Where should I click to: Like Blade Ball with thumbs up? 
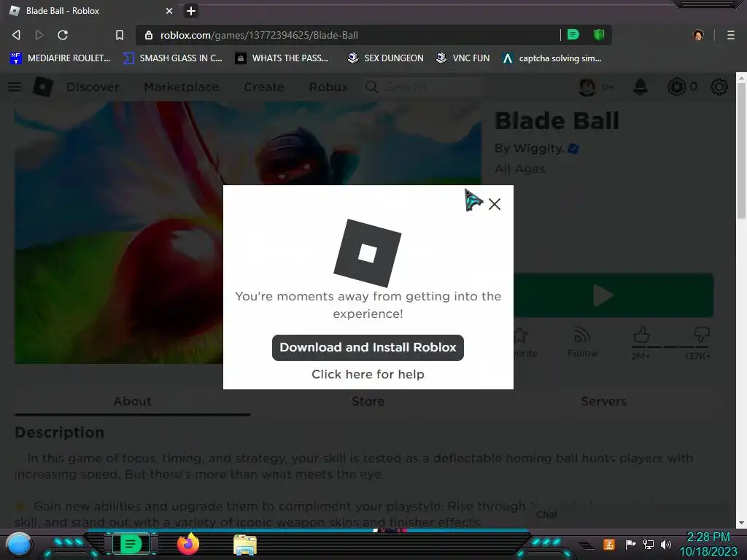point(641,335)
